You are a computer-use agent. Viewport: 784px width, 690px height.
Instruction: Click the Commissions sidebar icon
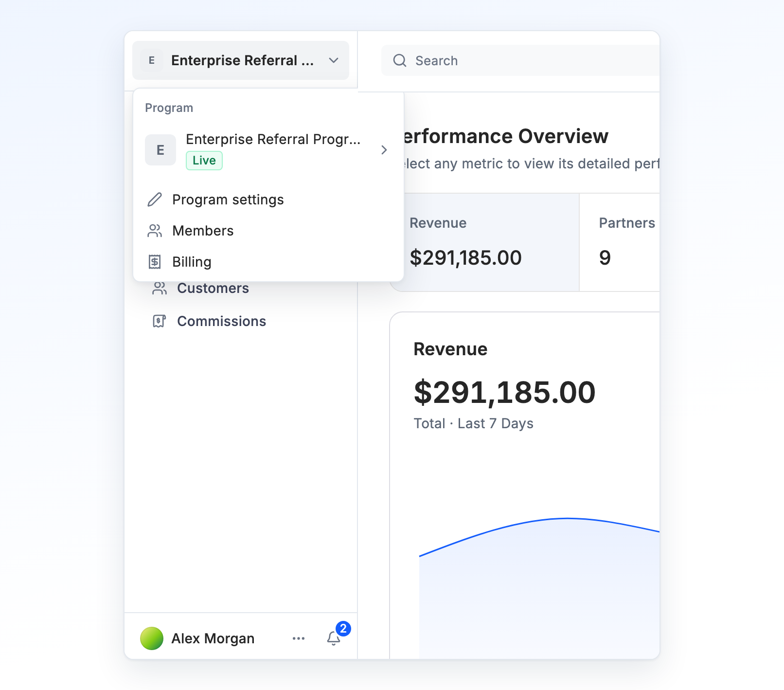click(160, 321)
